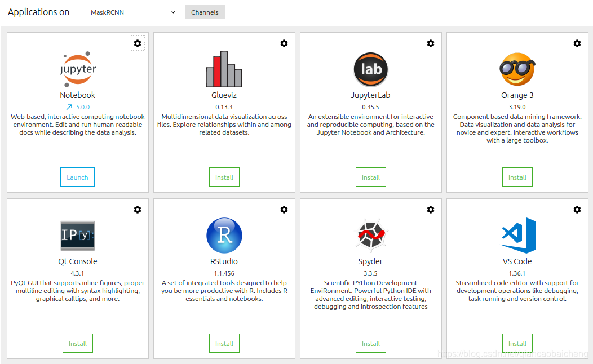The image size is (593, 364).
Task: Click the JupyterLab app title
Action: coord(371,95)
